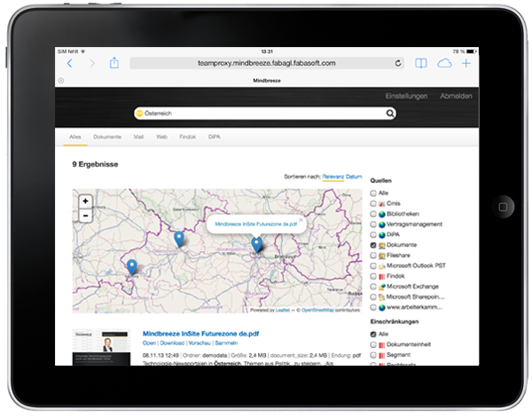Switch to the Alles tab
The height and width of the screenshot is (418, 532).
point(75,137)
